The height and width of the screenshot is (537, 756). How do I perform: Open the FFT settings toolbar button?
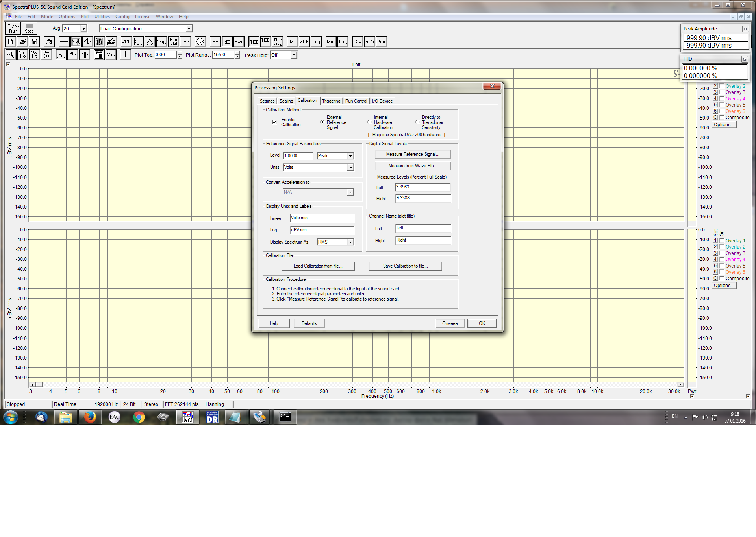point(126,42)
